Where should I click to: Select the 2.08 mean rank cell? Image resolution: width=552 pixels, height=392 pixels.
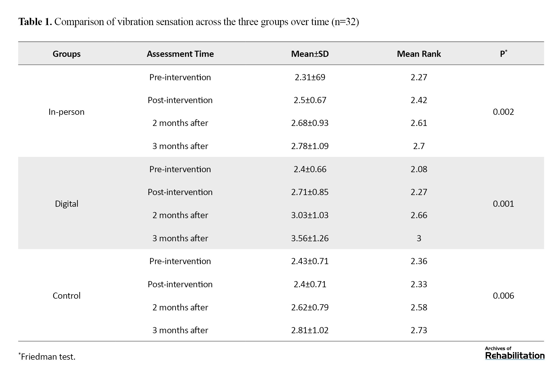click(x=419, y=169)
